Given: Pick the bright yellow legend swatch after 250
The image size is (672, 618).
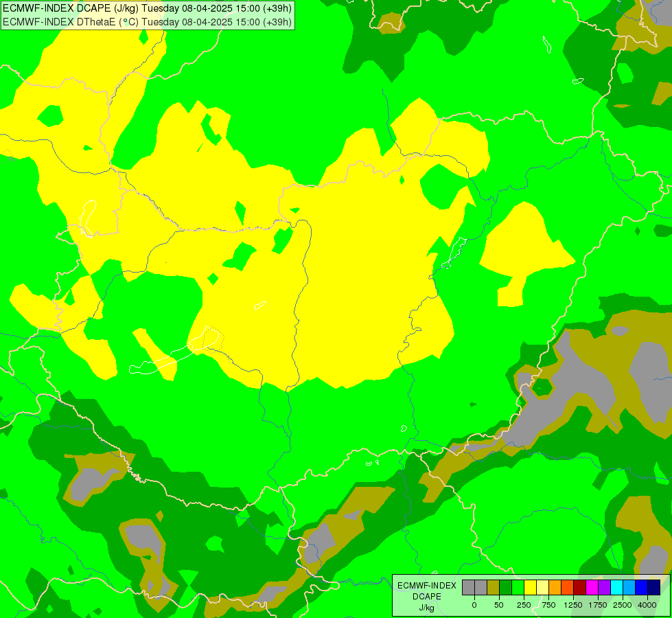Looking at the screenshot, I should click(x=530, y=588).
